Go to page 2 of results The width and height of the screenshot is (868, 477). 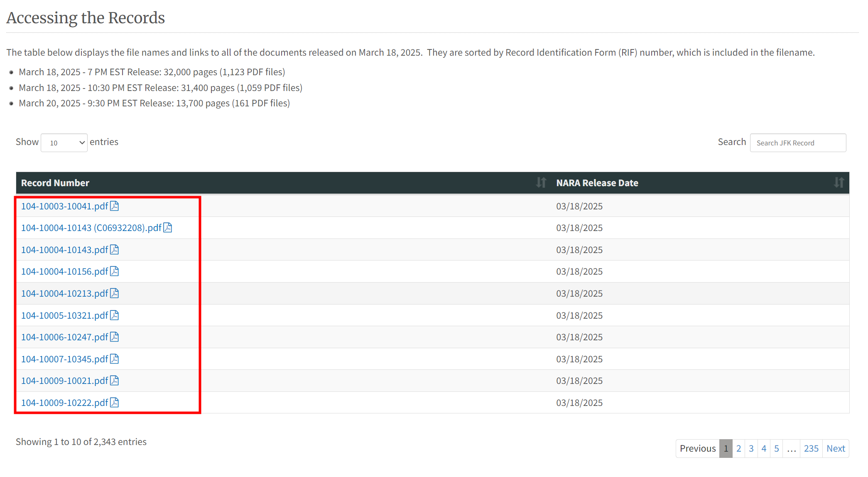point(738,448)
